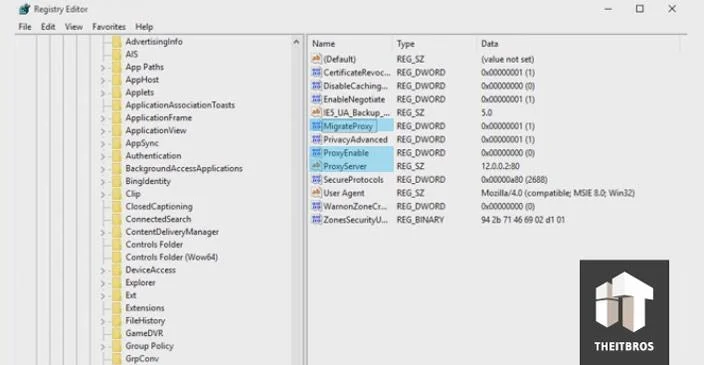Expand the ContentDeliveryManager key

[x=103, y=233]
